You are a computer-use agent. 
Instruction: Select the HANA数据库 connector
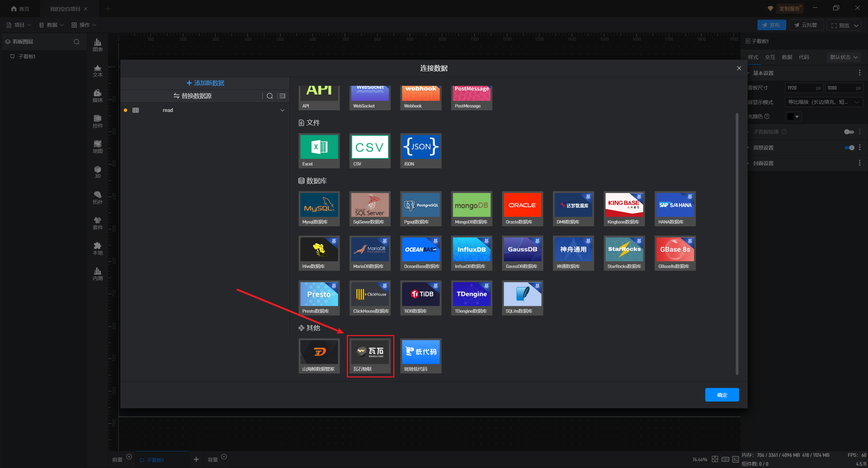675,209
